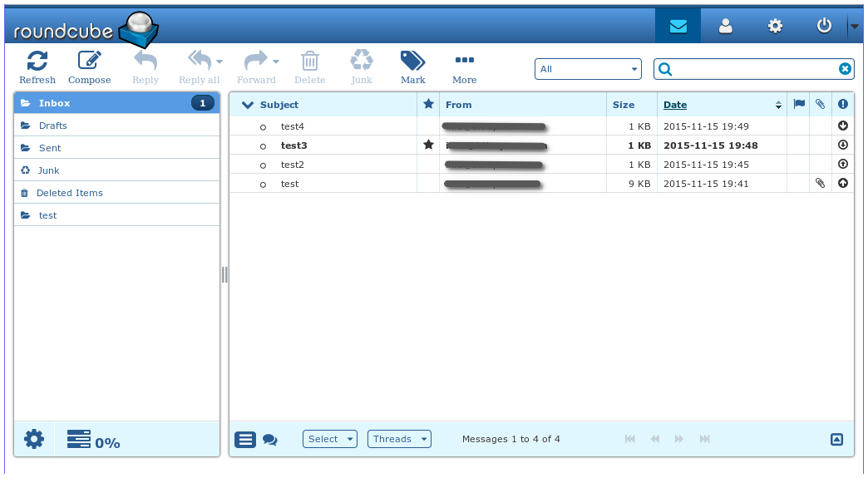This screenshot has height=478, width=868.
Task: Sort messages by Date link
Action: click(675, 105)
